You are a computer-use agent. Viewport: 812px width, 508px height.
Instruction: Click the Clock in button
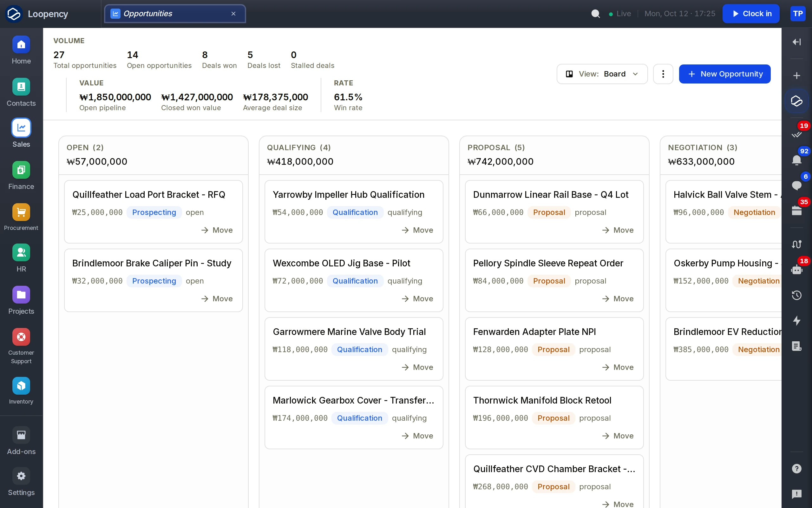751,14
